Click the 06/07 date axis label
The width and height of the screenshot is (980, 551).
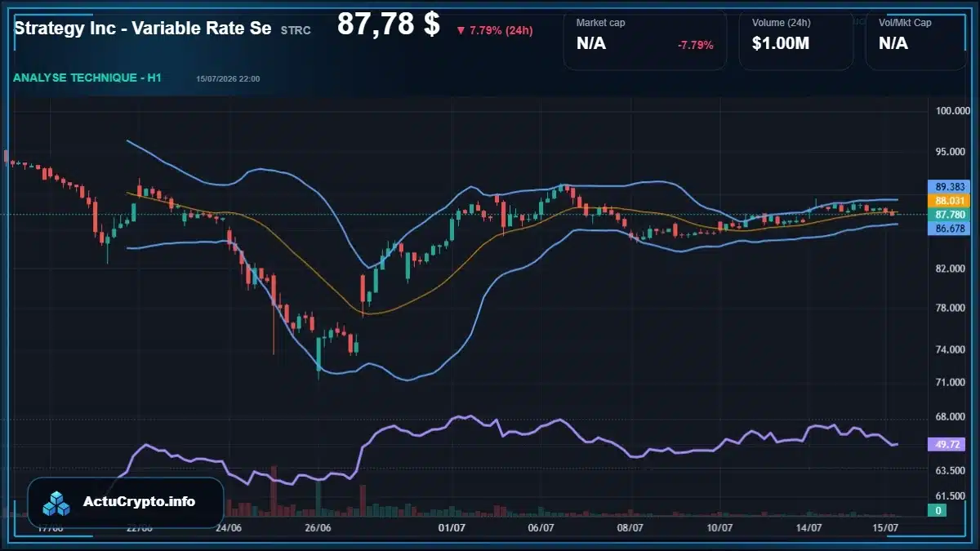[541, 528]
